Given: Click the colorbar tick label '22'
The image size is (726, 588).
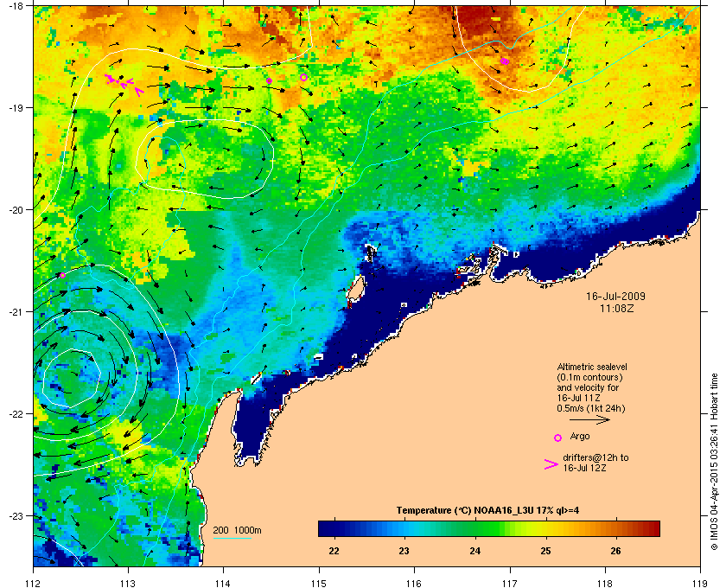Looking at the screenshot, I should 334,551.
